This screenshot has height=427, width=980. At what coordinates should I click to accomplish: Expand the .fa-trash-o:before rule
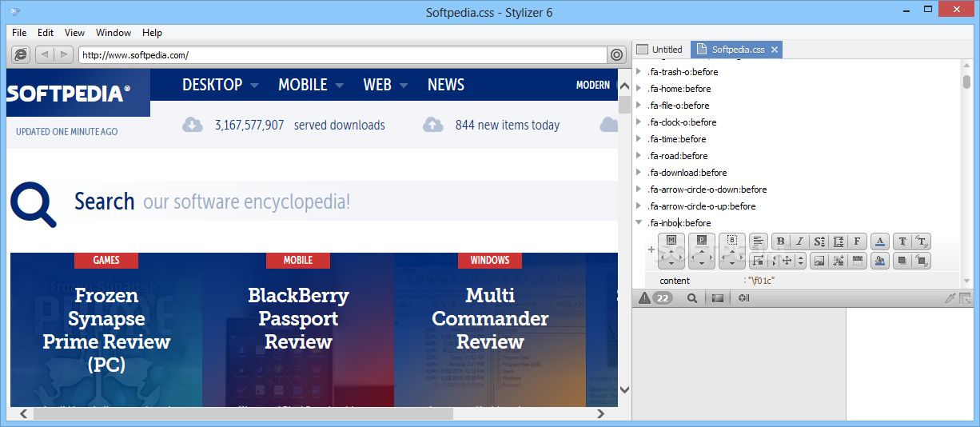639,72
